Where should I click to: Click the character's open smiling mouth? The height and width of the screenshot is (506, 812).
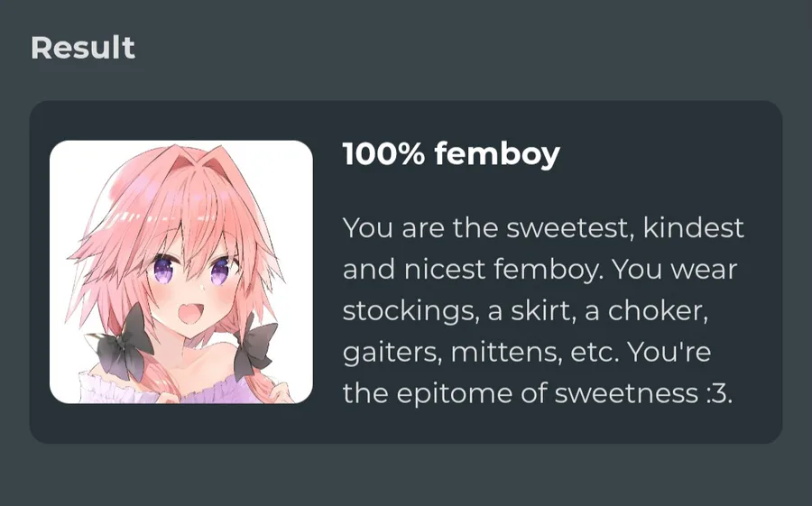click(189, 313)
